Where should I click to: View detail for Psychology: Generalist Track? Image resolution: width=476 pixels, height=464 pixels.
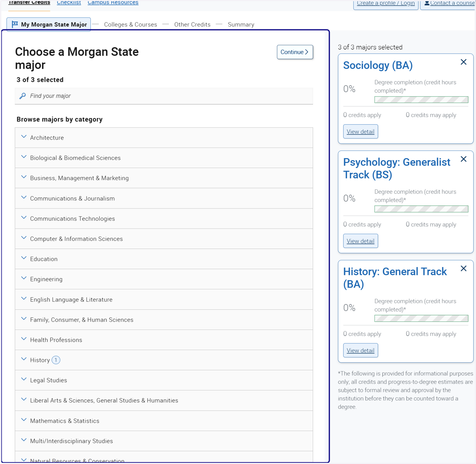361,241
